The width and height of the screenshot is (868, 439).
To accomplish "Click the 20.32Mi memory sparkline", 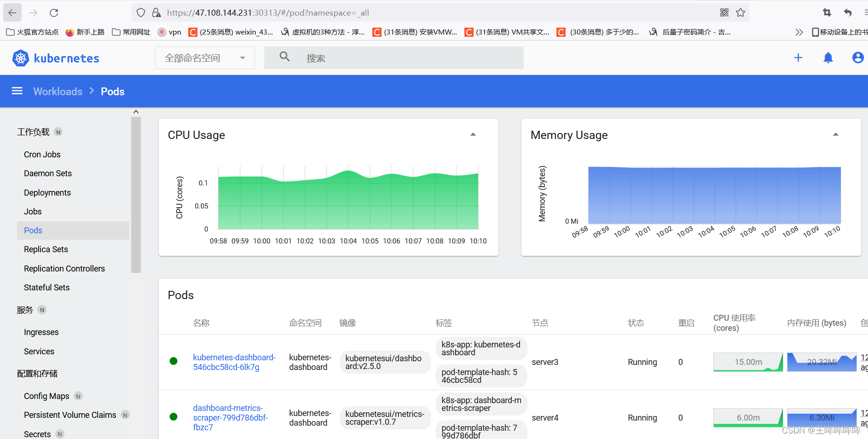I will point(822,362).
